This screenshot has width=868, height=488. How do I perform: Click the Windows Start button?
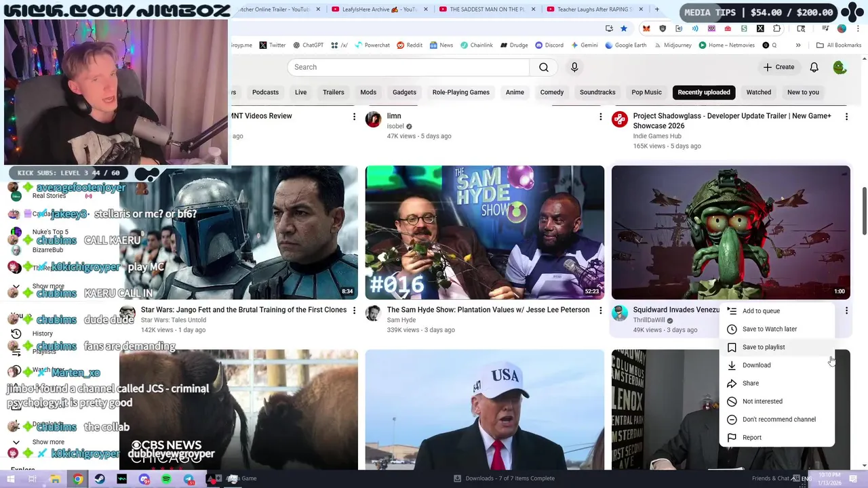click(x=10, y=479)
